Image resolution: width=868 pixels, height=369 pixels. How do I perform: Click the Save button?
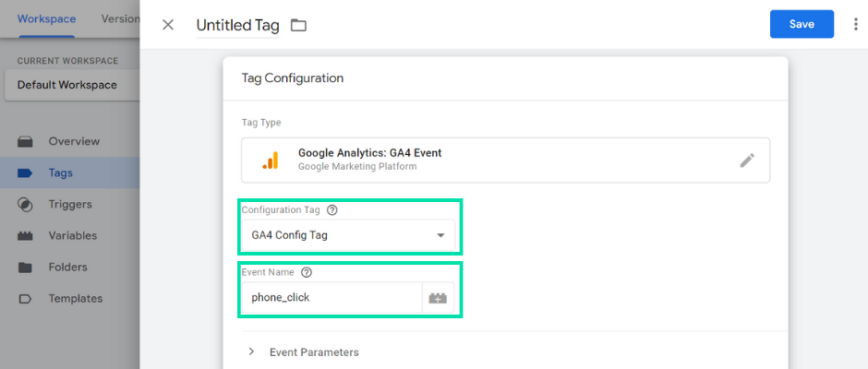click(802, 24)
